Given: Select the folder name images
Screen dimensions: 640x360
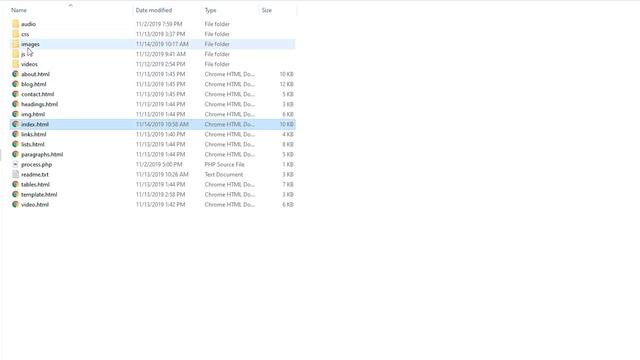Looking at the screenshot, I should click(x=31, y=44).
